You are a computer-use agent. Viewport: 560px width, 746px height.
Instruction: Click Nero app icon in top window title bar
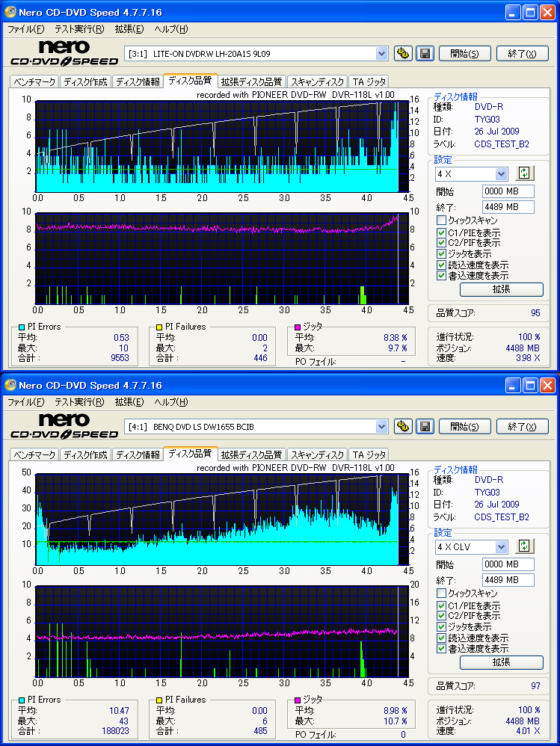(x=10, y=11)
